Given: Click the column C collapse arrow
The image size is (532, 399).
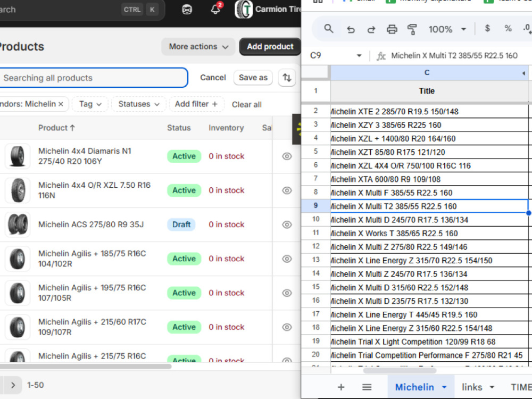Looking at the screenshot, I should (523, 73).
